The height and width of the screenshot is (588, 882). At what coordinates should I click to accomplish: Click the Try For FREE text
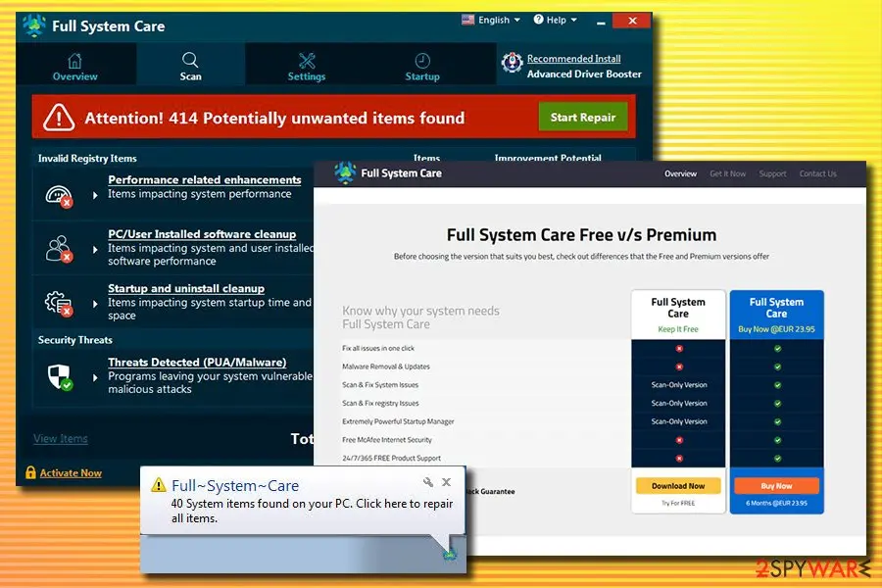678,503
